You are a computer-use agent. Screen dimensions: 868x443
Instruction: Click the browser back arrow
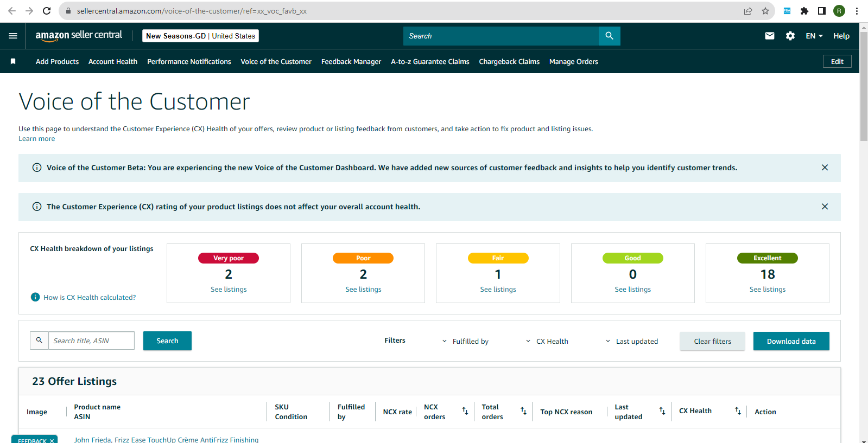tap(11, 11)
